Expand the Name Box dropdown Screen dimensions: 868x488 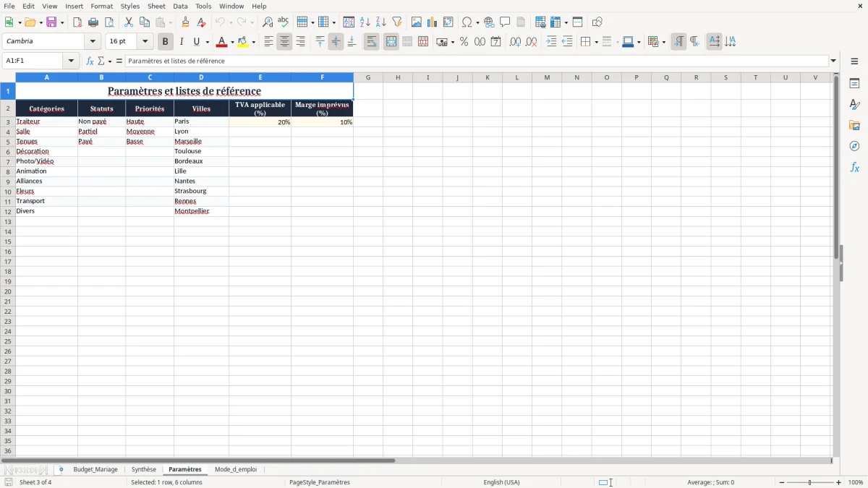(x=71, y=61)
